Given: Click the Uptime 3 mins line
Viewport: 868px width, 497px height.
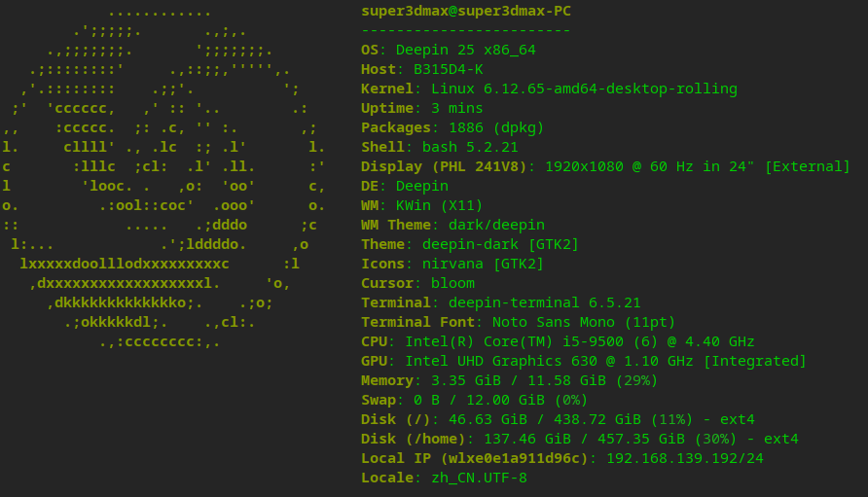Looking at the screenshot, I should 421,108.
